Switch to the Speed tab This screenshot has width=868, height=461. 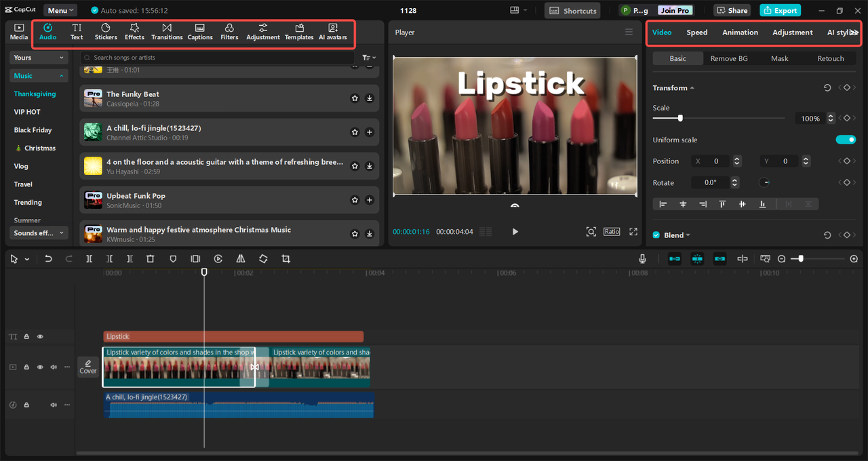[x=697, y=33]
